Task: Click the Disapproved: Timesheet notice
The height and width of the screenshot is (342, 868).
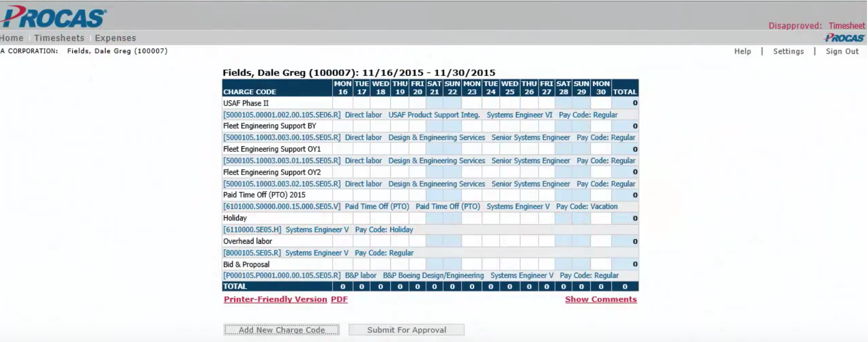Action: tap(817, 26)
